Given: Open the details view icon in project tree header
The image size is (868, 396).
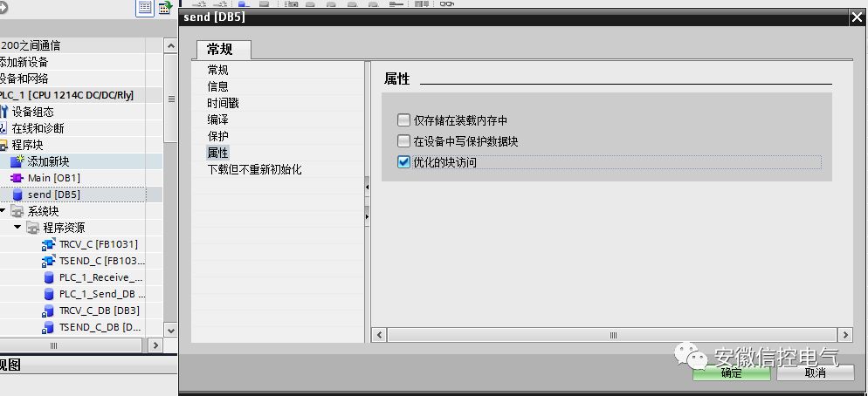Looking at the screenshot, I should [x=145, y=8].
